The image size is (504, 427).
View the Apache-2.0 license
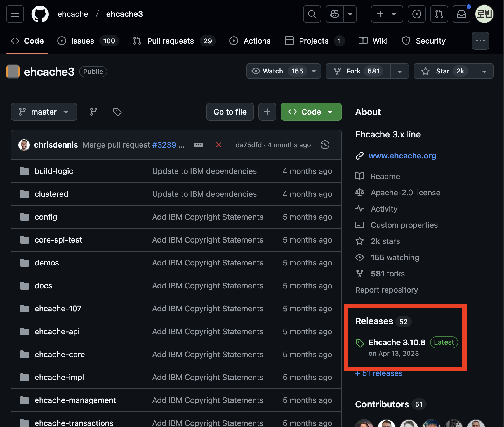(398, 193)
